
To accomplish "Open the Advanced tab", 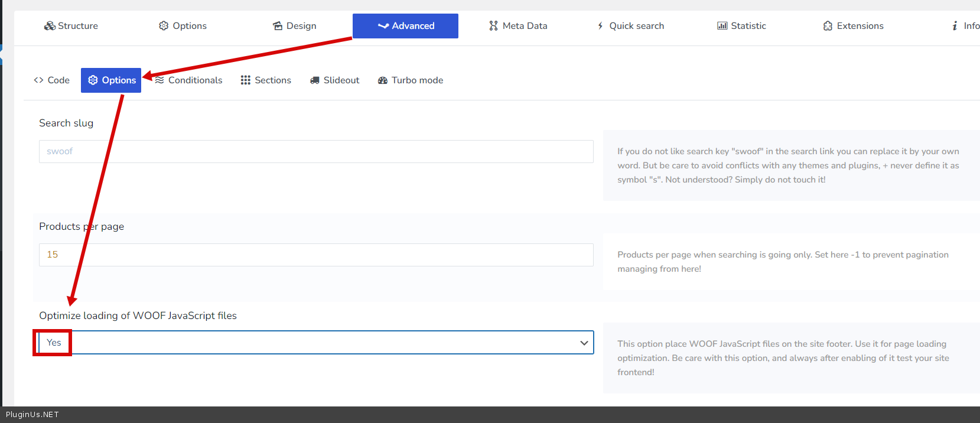I will pos(405,26).
